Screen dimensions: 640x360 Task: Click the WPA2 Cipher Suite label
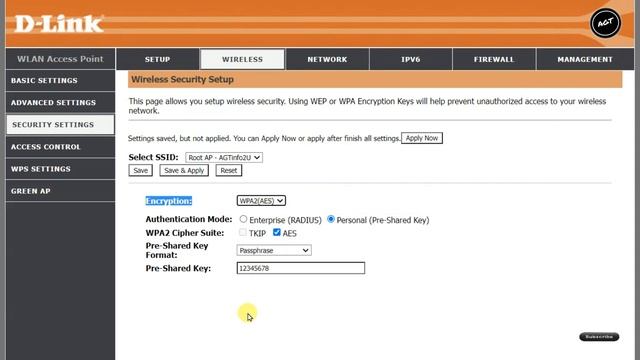pyautogui.click(x=184, y=233)
